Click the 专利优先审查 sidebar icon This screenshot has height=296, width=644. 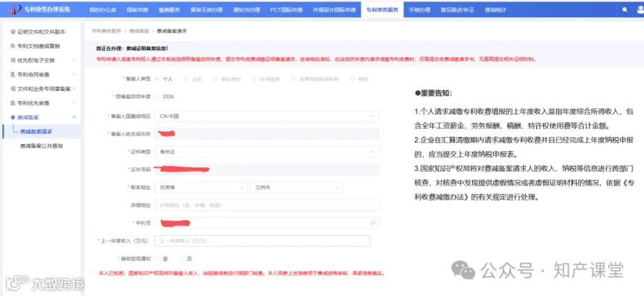[x=13, y=102]
